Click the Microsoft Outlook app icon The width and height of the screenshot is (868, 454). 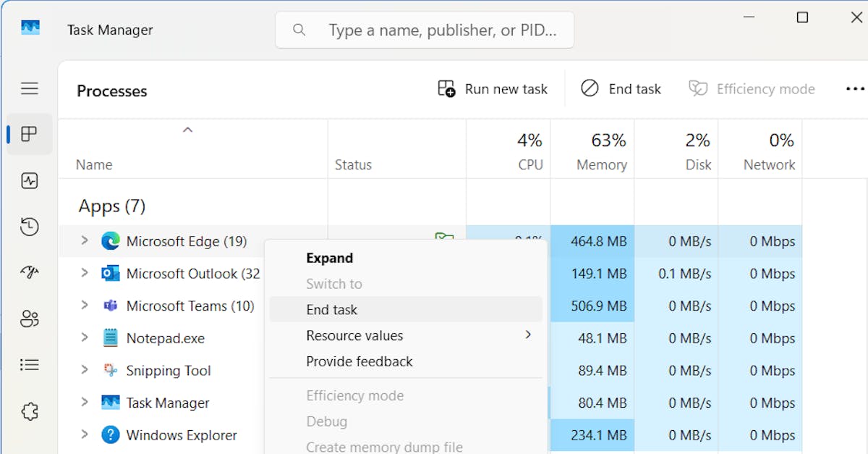[110, 274]
